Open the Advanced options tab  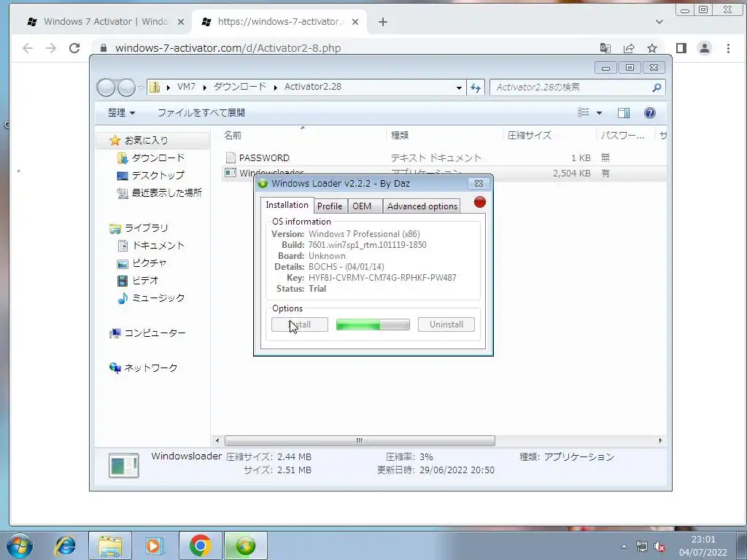[x=422, y=206]
